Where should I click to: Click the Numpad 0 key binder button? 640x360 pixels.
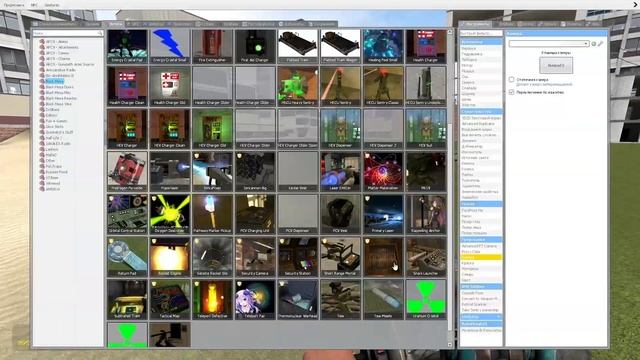point(556,65)
